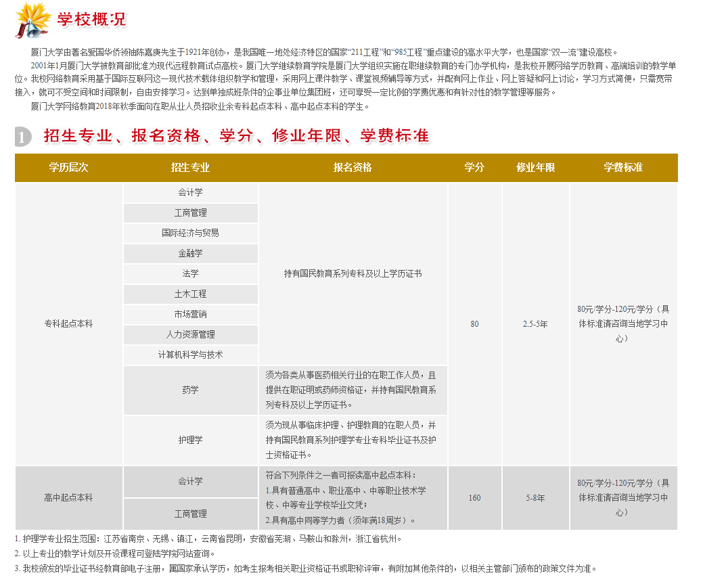Click the bell and leaf logo icon
The width and height of the screenshot is (703, 588).
click(33, 20)
